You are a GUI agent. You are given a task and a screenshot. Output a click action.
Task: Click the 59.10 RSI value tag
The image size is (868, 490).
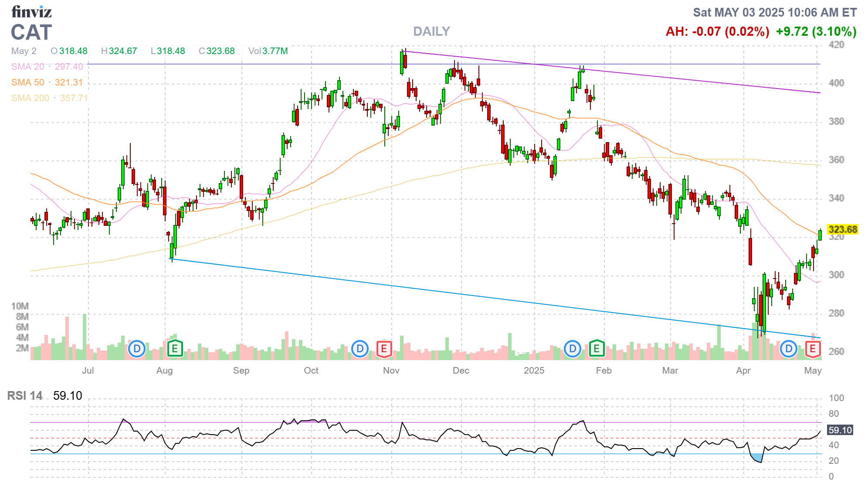840,430
